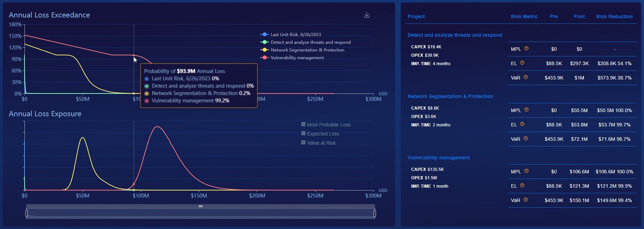The image size is (644, 229).
Task: Toggle Value at Risk legend item
Action: 318,143
